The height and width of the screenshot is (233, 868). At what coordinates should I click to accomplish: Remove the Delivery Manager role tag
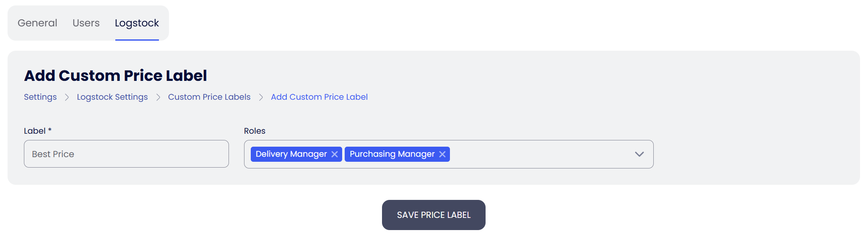coord(335,154)
